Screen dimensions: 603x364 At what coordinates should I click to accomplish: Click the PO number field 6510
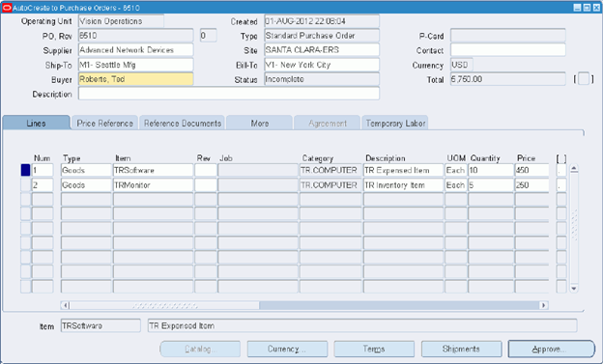[135, 36]
